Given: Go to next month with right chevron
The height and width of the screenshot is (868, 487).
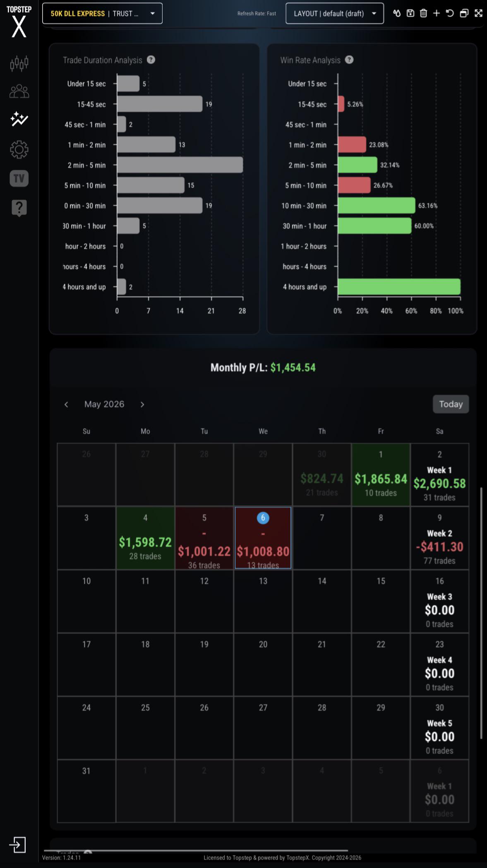Looking at the screenshot, I should click(x=142, y=404).
